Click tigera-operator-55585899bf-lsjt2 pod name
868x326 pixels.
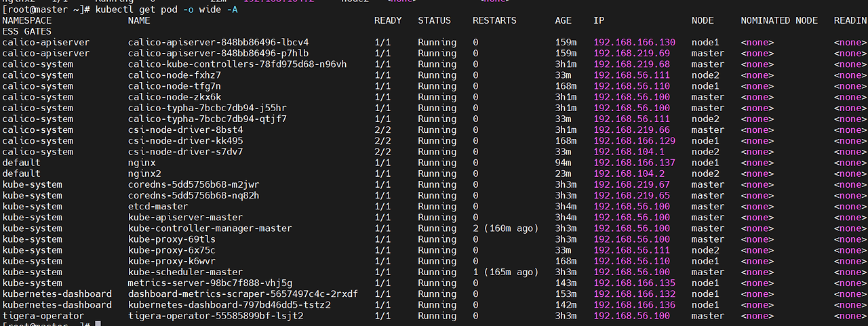click(x=216, y=316)
